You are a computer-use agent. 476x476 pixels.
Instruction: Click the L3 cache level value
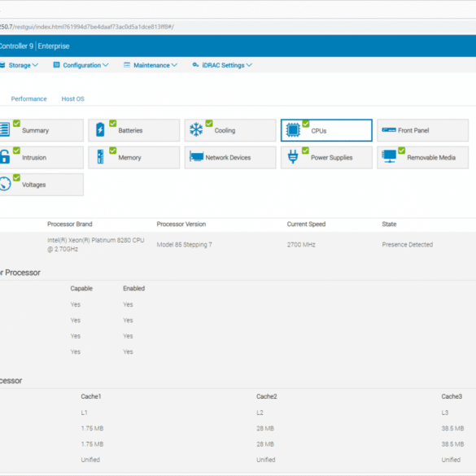pyautogui.click(x=445, y=413)
